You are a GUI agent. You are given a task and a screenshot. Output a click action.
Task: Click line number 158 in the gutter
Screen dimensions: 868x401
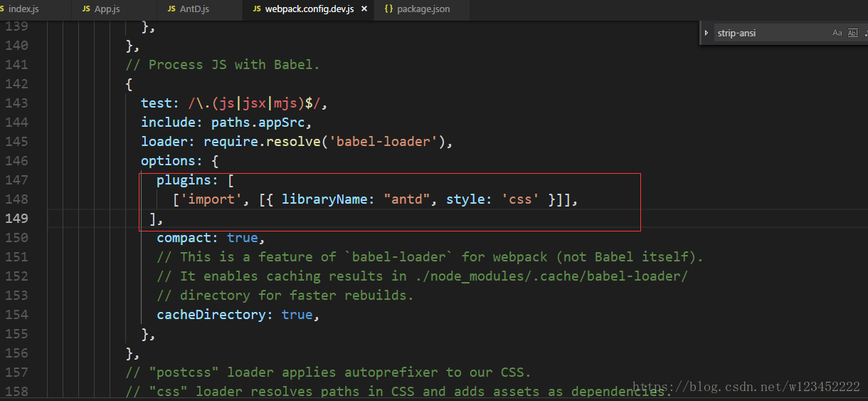pyautogui.click(x=16, y=392)
